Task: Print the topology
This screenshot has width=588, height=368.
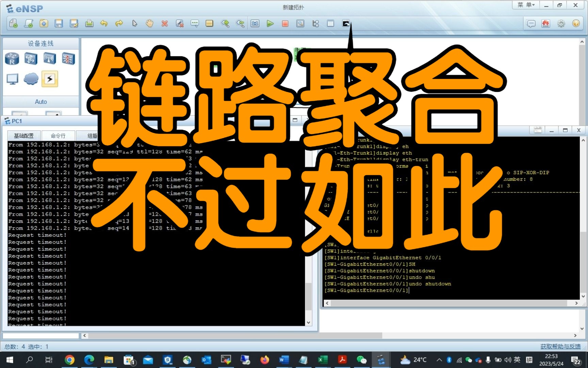Action: (89, 24)
